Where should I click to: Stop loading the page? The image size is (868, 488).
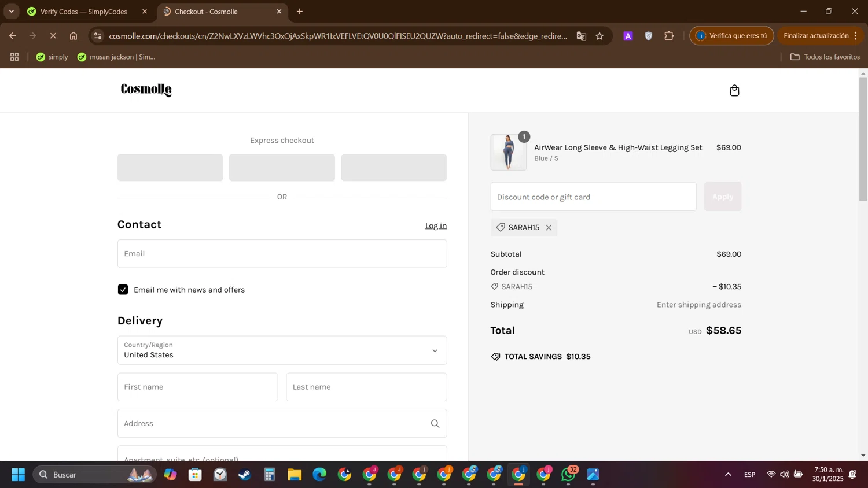53,36
